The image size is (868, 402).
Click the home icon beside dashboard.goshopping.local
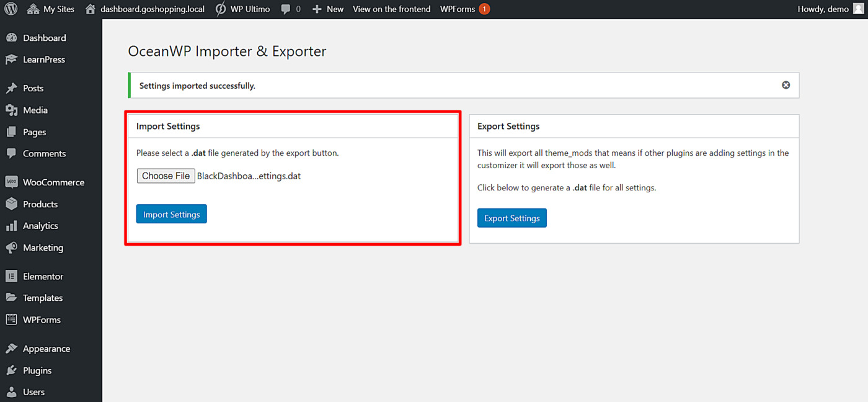[x=91, y=9]
